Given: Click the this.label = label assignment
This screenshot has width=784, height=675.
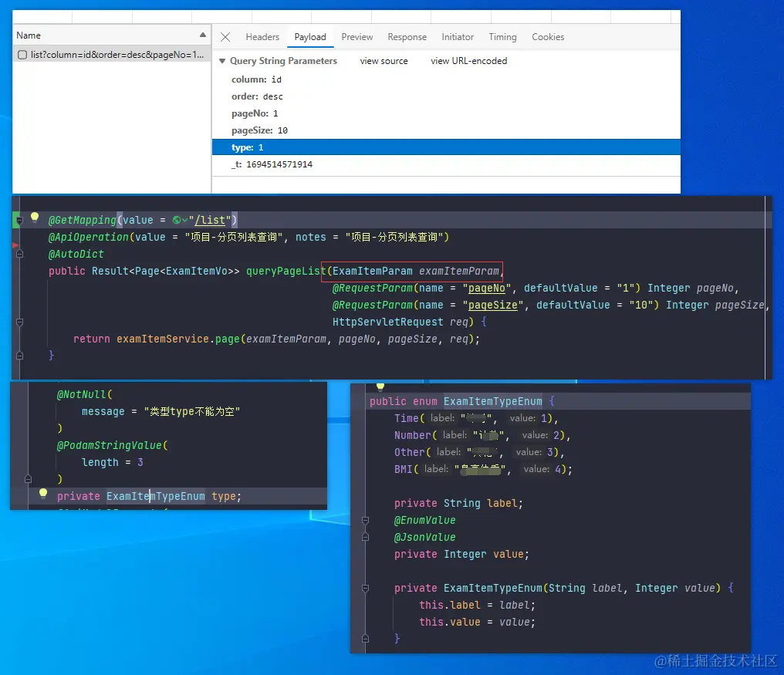Looking at the screenshot, I should 478,606.
